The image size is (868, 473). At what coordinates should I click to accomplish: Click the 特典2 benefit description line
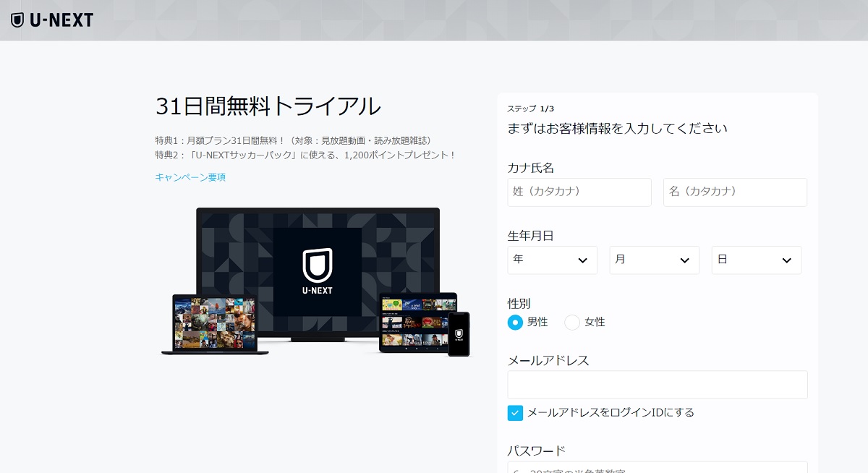pos(306,155)
